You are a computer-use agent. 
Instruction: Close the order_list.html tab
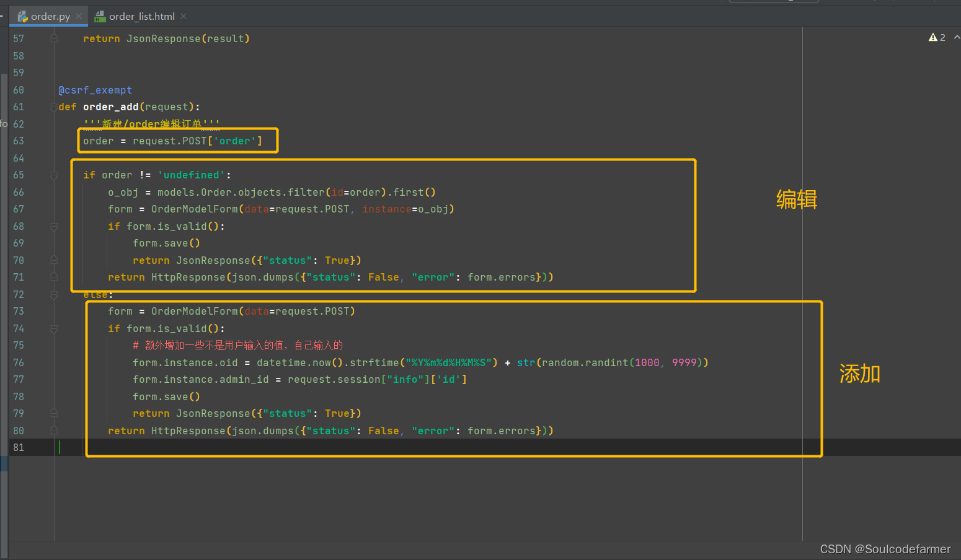pos(184,17)
